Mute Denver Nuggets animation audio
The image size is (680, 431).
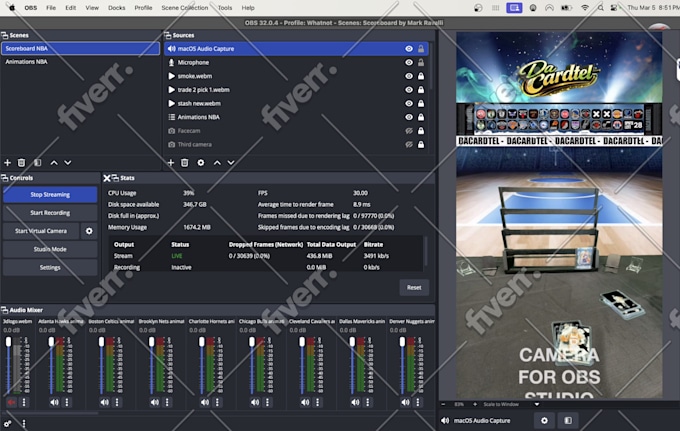[405, 402]
